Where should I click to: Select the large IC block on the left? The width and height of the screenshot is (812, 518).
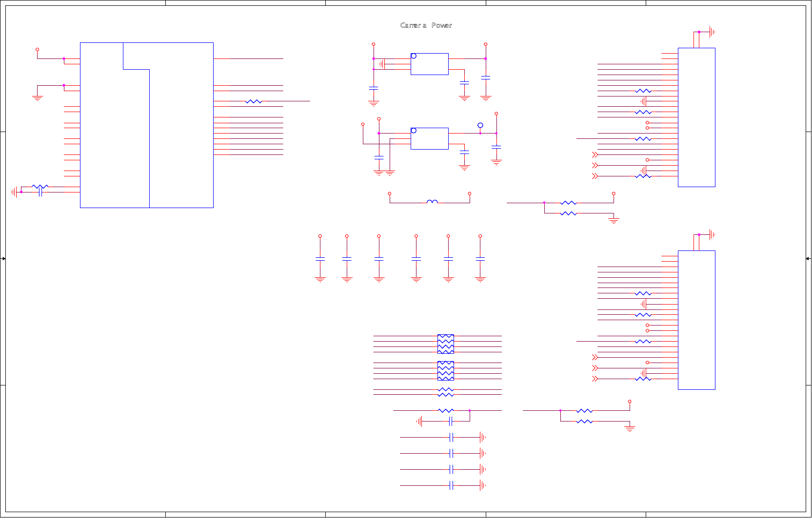[146, 125]
